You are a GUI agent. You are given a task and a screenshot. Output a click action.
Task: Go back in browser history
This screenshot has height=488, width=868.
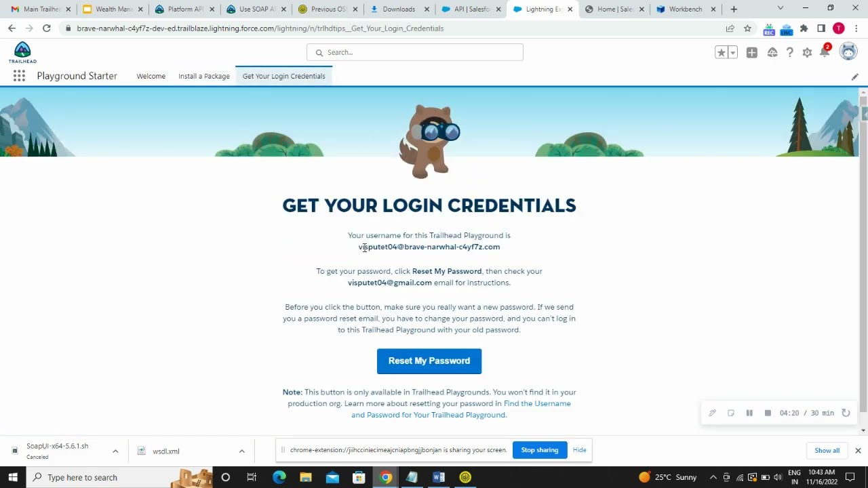(12, 28)
